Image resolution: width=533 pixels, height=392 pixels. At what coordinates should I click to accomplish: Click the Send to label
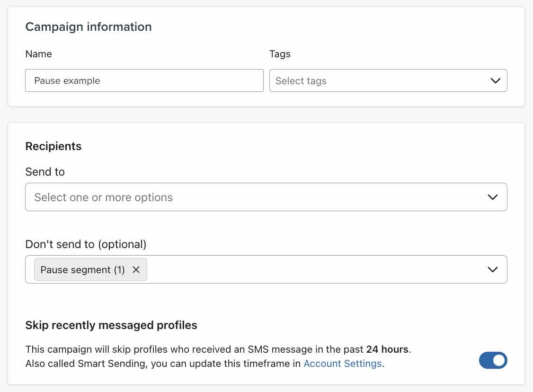tap(45, 172)
